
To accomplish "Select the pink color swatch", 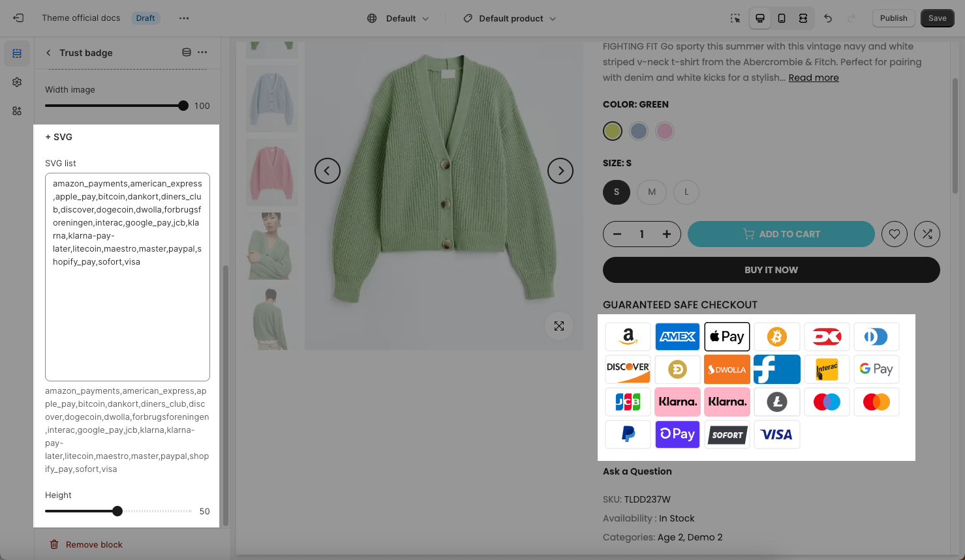I will pos(665,131).
